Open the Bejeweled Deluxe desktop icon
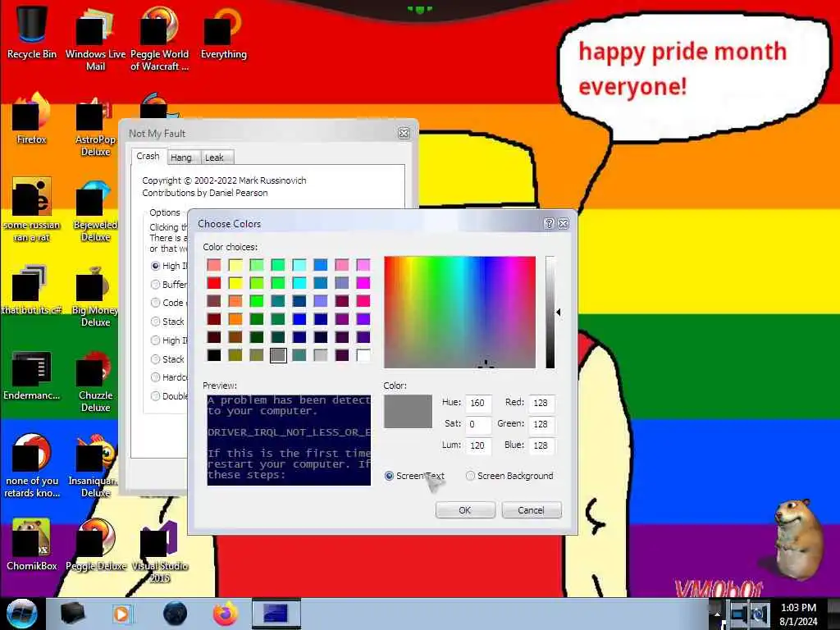This screenshot has width=840, height=630. tap(95, 209)
